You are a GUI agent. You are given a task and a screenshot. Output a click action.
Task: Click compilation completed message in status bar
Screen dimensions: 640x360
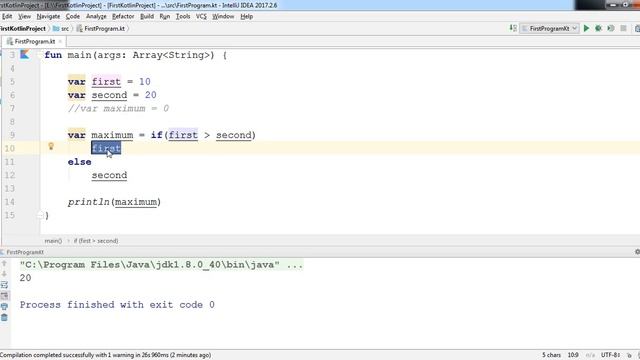click(105, 355)
